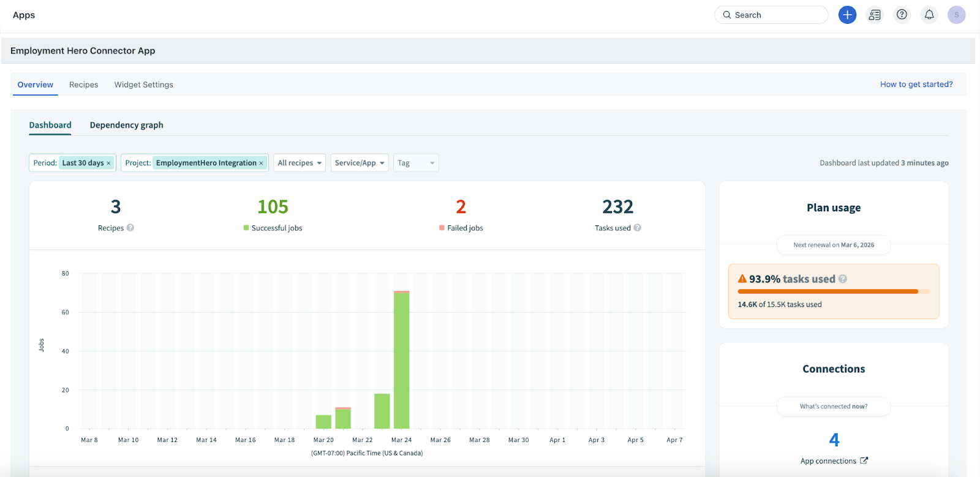Screen dimensions: 980x477
Task: Open the All recipes dropdown
Action: tap(300, 163)
